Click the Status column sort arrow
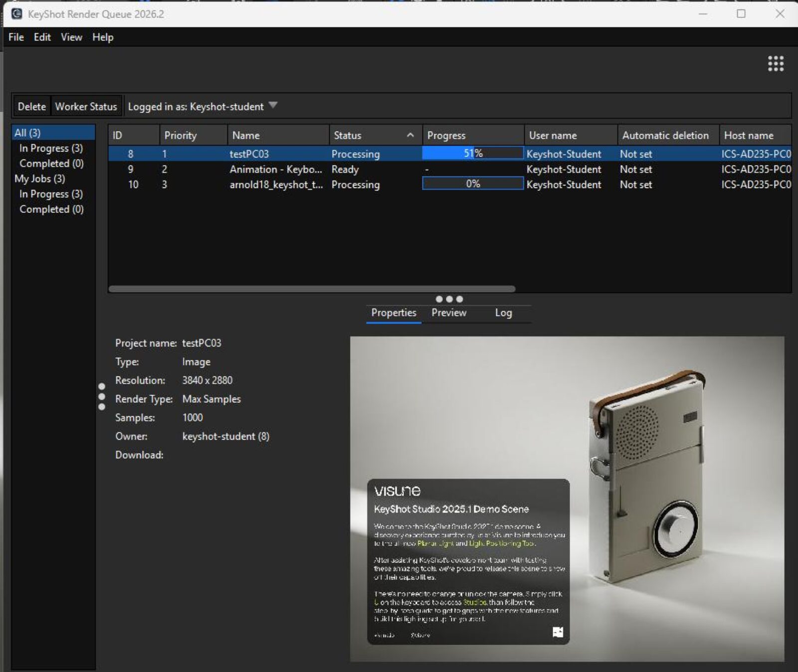This screenshot has height=672, width=798. 410,135
